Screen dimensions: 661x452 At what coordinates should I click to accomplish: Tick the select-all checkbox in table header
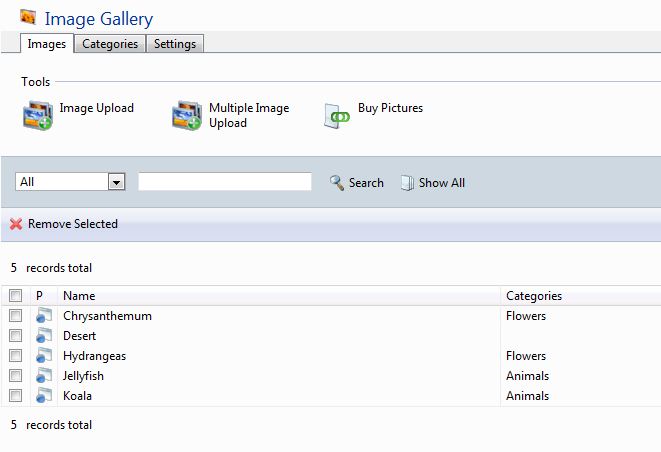(x=15, y=296)
